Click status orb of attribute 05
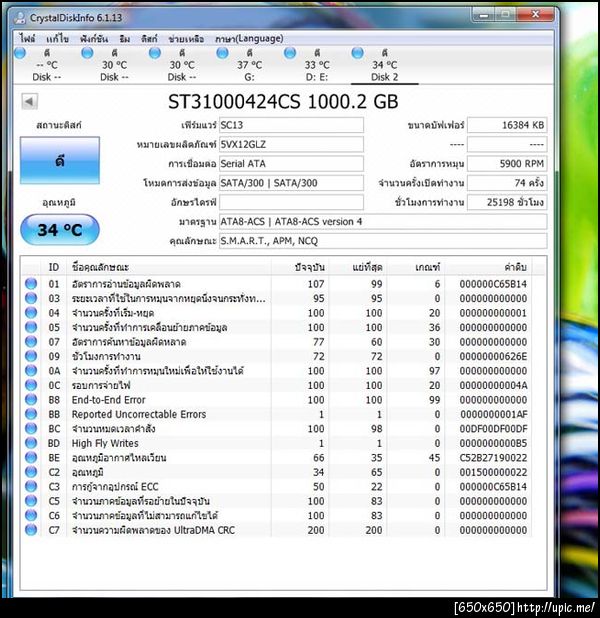Screen dimensions: 600x618 [31, 327]
